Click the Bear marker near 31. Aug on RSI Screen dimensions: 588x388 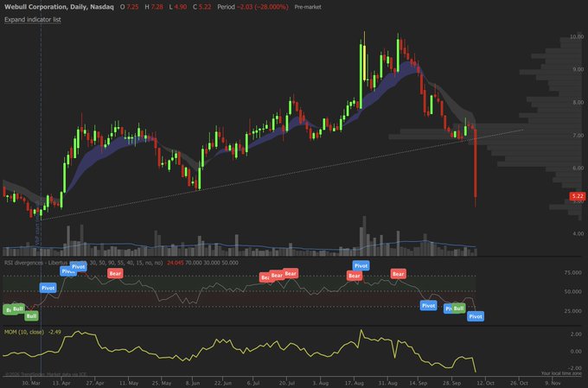(398, 274)
